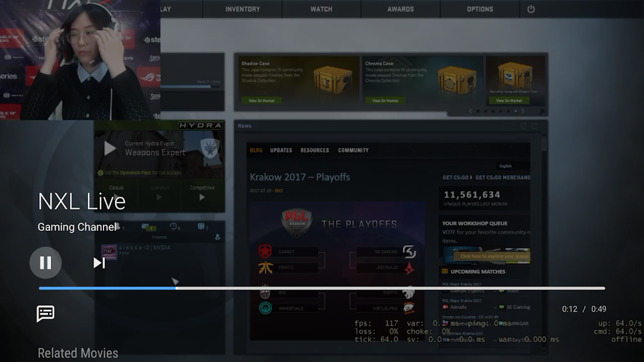Refresh the News panel

[x=523, y=126]
